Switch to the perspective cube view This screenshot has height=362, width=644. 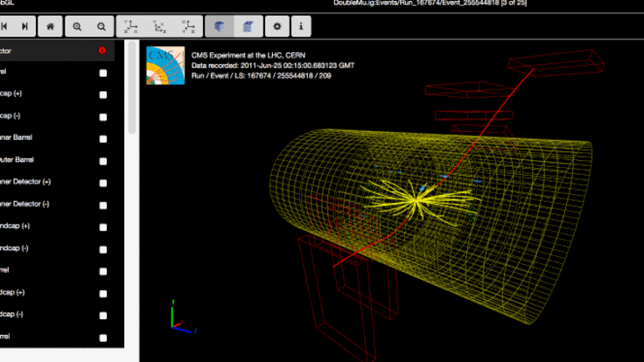tap(219, 26)
